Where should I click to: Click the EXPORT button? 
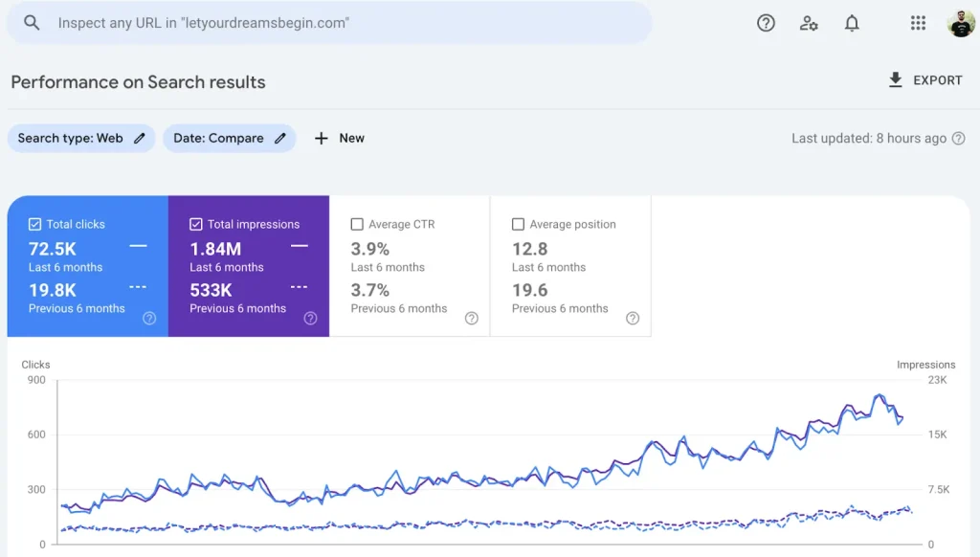925,80
